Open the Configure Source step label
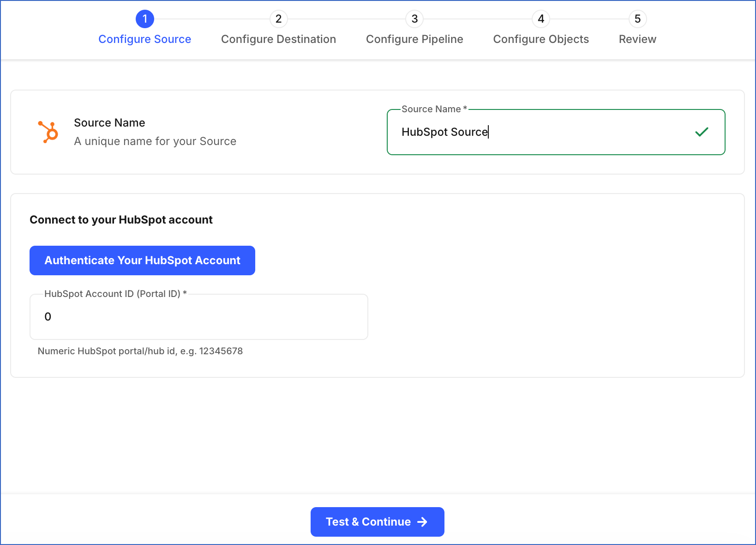Viewport: 756px width, 545px height. 145,39
